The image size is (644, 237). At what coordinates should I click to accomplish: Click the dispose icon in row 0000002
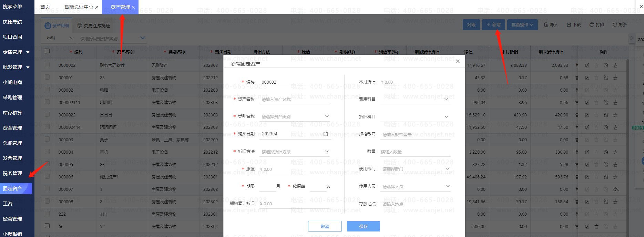pos(615,65)
